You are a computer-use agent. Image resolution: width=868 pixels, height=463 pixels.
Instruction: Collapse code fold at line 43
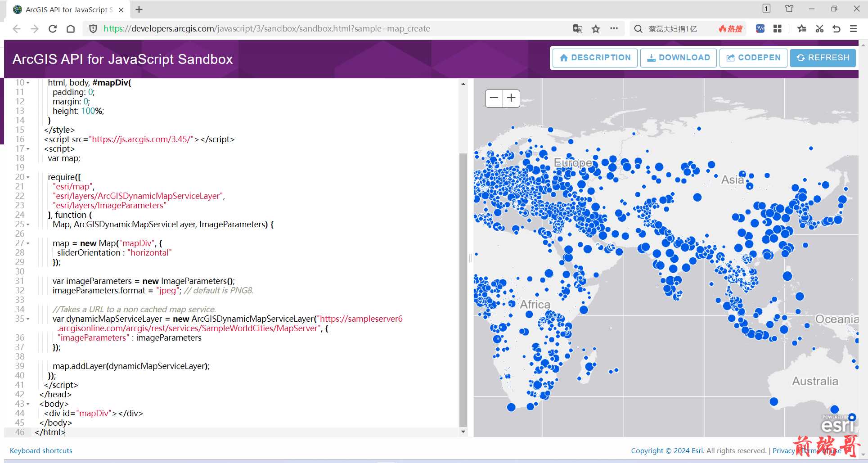pyautogui.click(x=28, y=404)
